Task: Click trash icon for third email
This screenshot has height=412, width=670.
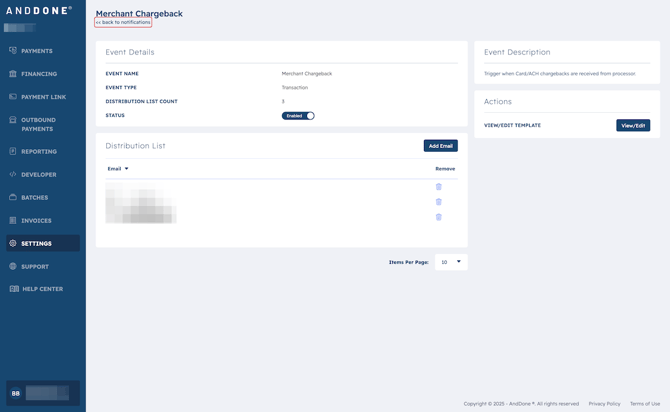Action: [438, 217]
